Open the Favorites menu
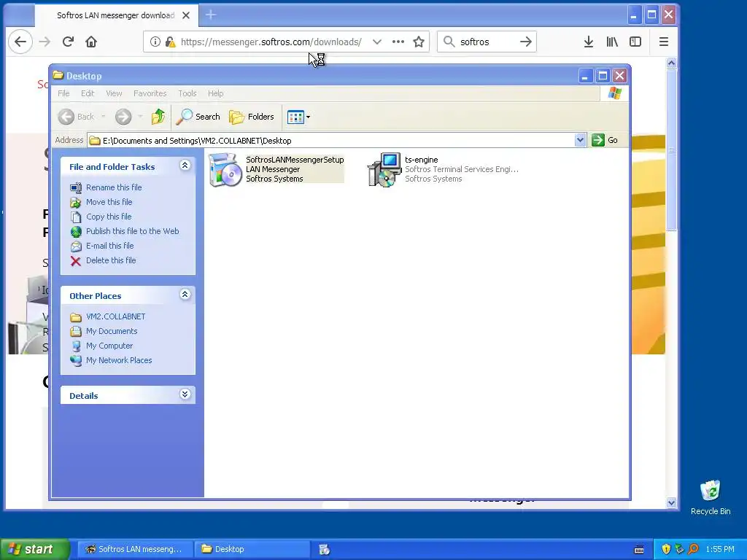Viewport: 747px width, 560px height. point(150,93)
